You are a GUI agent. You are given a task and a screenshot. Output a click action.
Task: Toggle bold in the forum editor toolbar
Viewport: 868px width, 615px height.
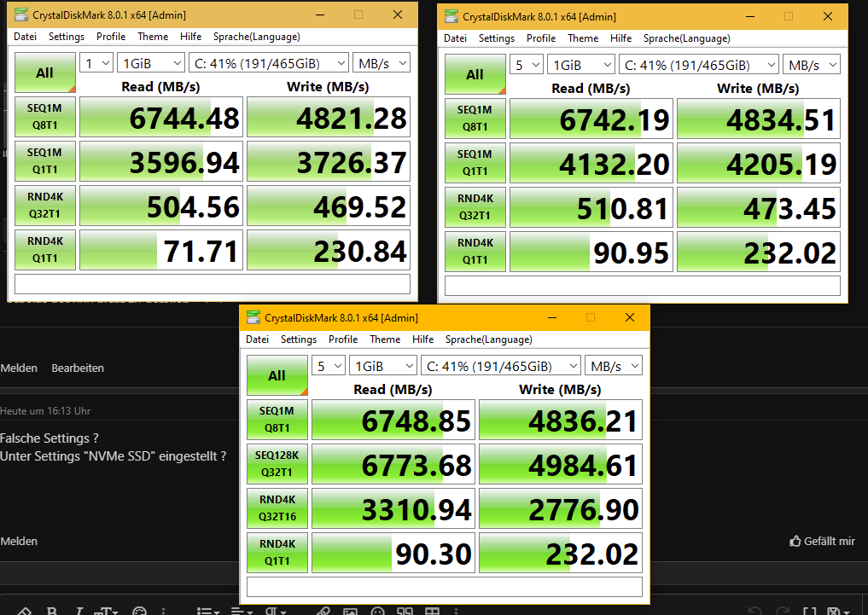pyautogui.click(x=52, y=611)
